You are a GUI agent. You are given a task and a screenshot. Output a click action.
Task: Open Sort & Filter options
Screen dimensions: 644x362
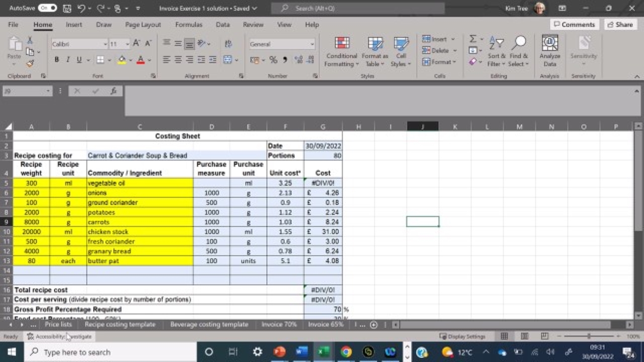click(x=497, y=52)
